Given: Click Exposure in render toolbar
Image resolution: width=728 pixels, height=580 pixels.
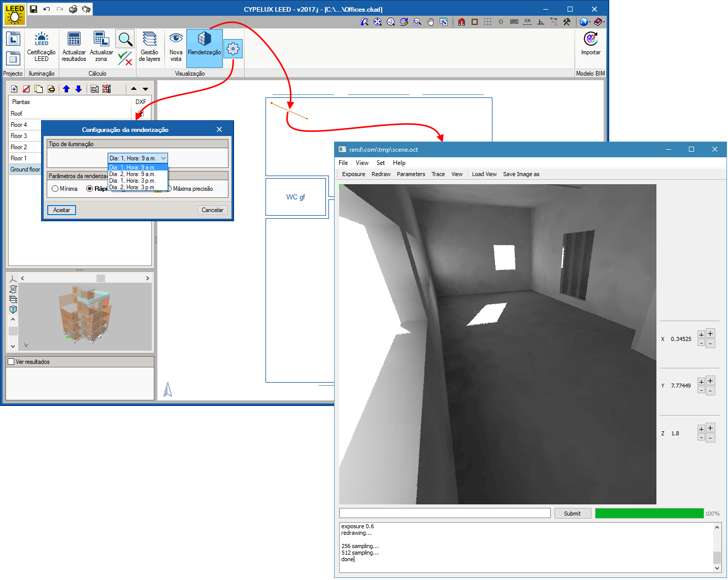Looking at the screenshot, I should pos(353,174).
